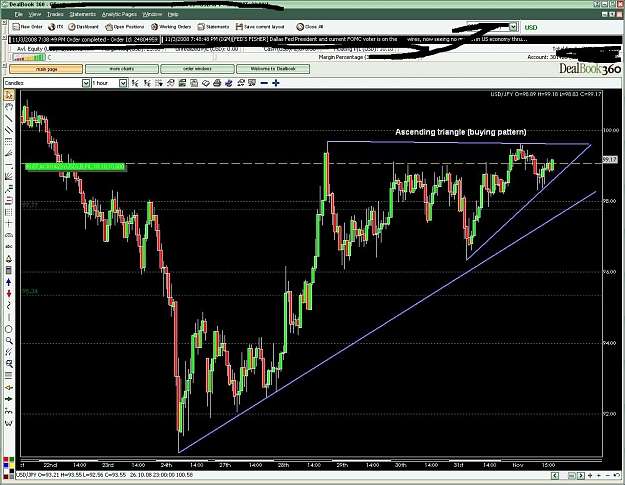This screenshot has width=625, height=485.
Task: Click the New Order toolbar icon
Action: click(x=28, y=27)
